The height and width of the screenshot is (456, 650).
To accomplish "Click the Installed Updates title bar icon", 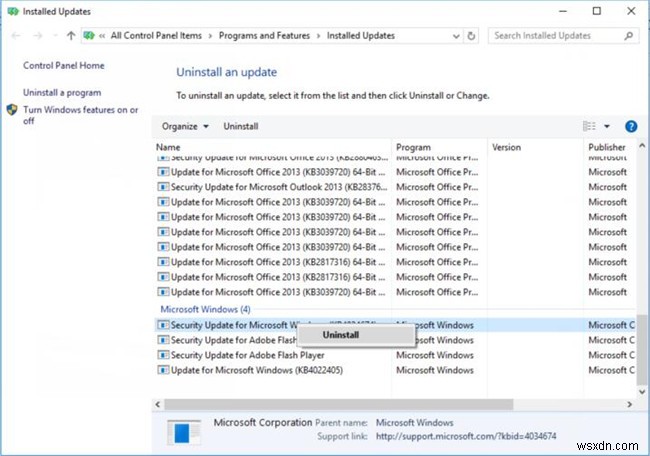I will (x=13, y=12).
